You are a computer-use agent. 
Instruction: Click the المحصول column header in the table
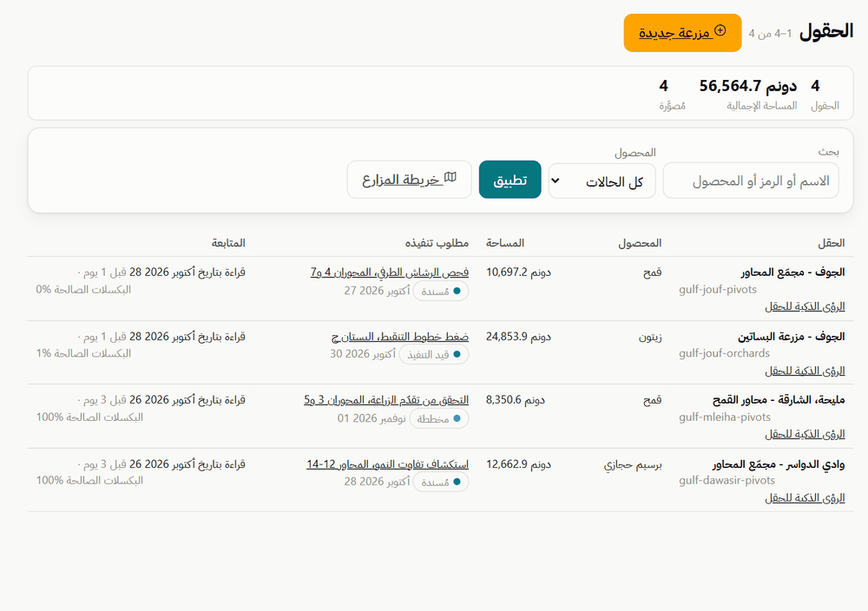pyautogui.click(x=640, y=243)
